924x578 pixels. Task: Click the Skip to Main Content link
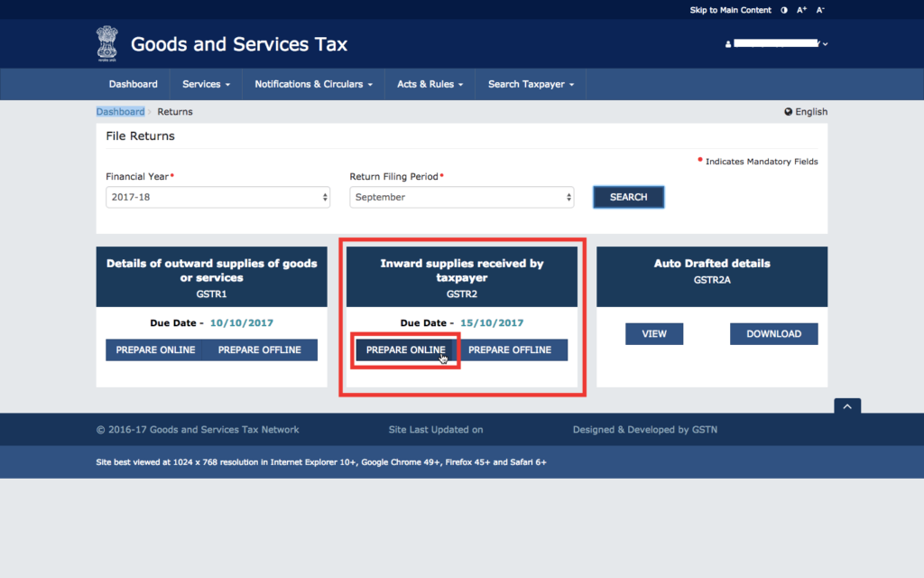point(730,10)
